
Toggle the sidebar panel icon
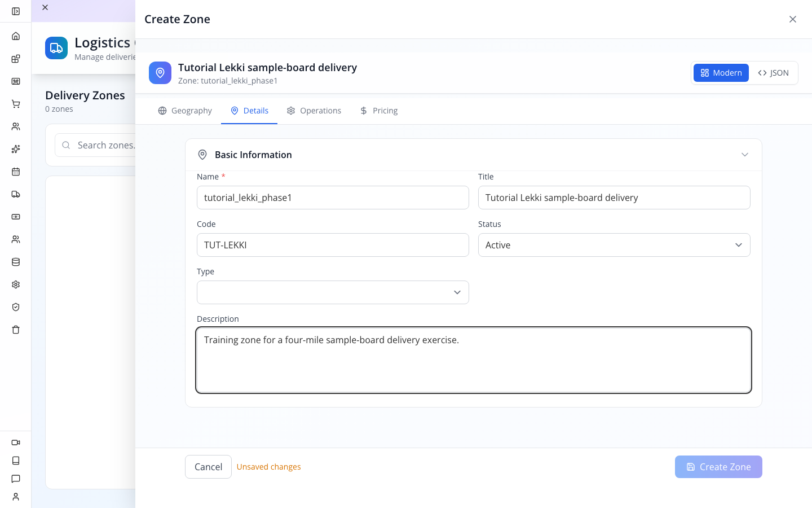coord(16,11)
